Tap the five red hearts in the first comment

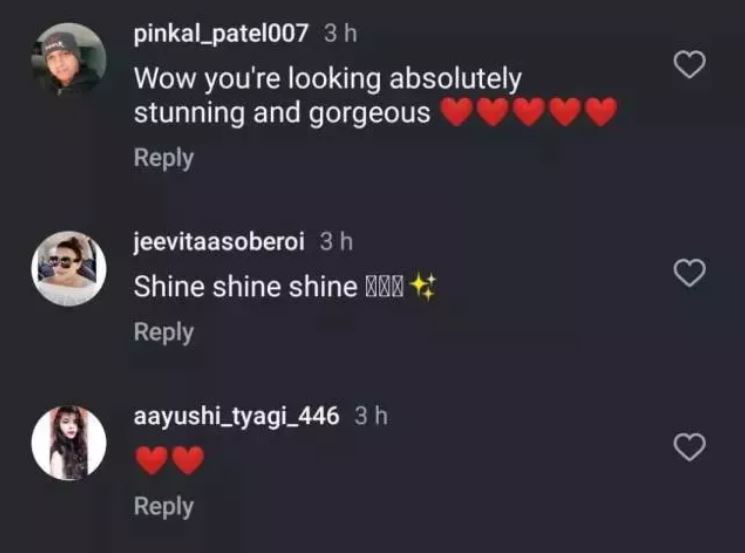529,112
